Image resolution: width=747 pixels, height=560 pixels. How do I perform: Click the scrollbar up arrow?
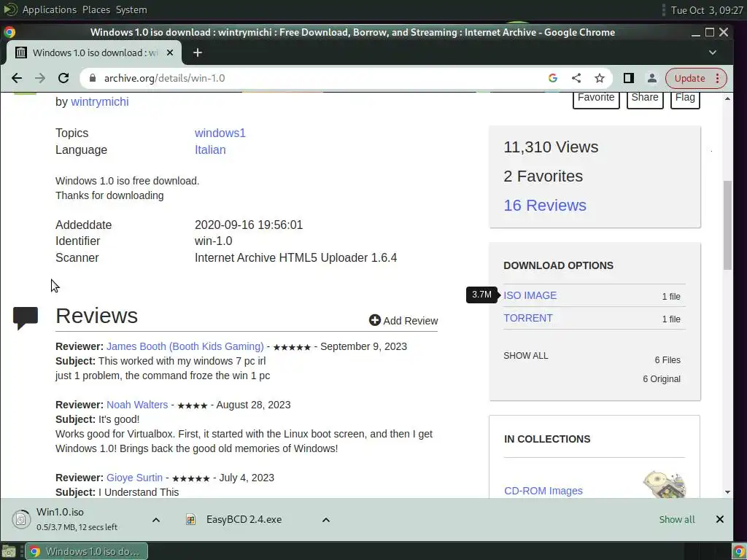(727, 98)
